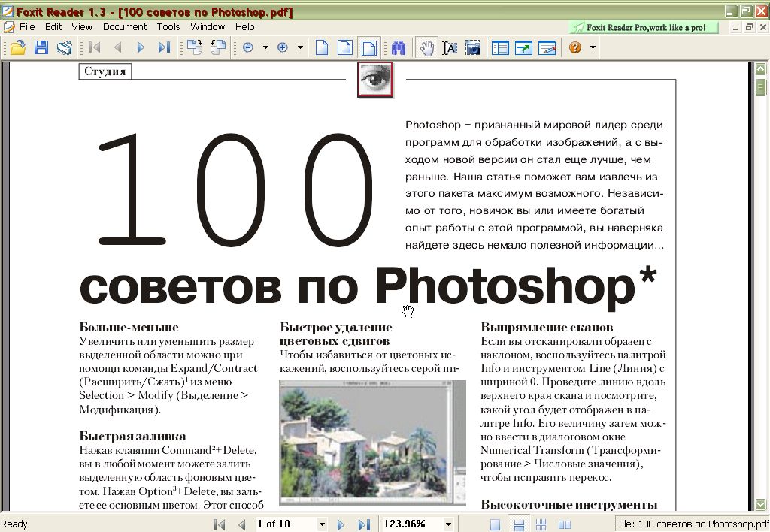Screen dimensions: 770x532
Task: Open the 123.96% zoom level dropdown
Action: pos(448,524)
